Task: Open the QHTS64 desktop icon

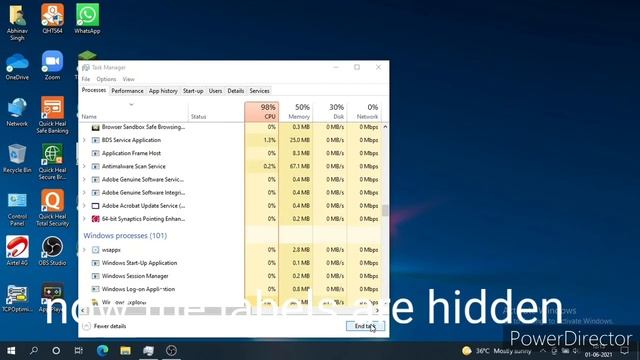Action: click(x=52, y=18)
